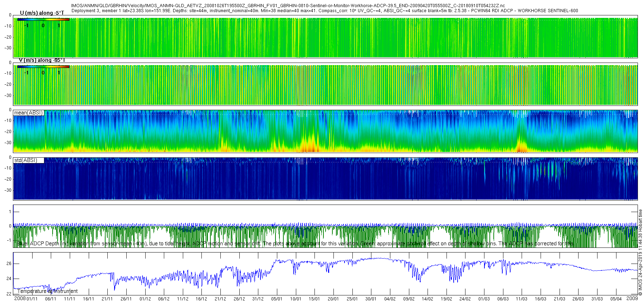
Task: Click the 06/11 date tick label
Action: [51, 299]
